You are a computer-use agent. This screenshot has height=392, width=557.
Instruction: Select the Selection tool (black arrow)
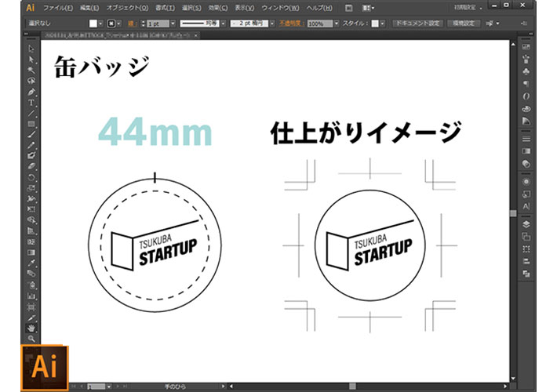tap(31, 49)
